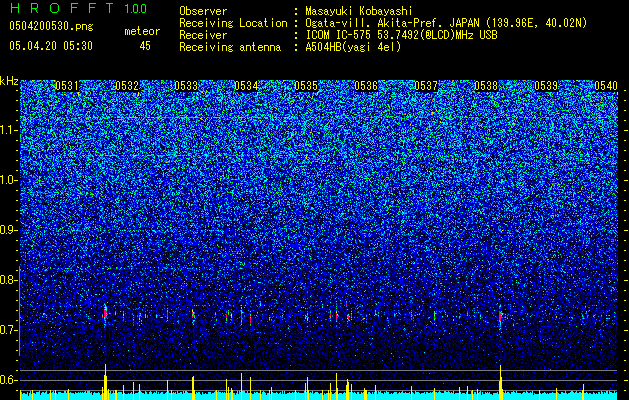The image size is (629, 400).
Task: Click the Observer label
Action: (x=203, y=11)
